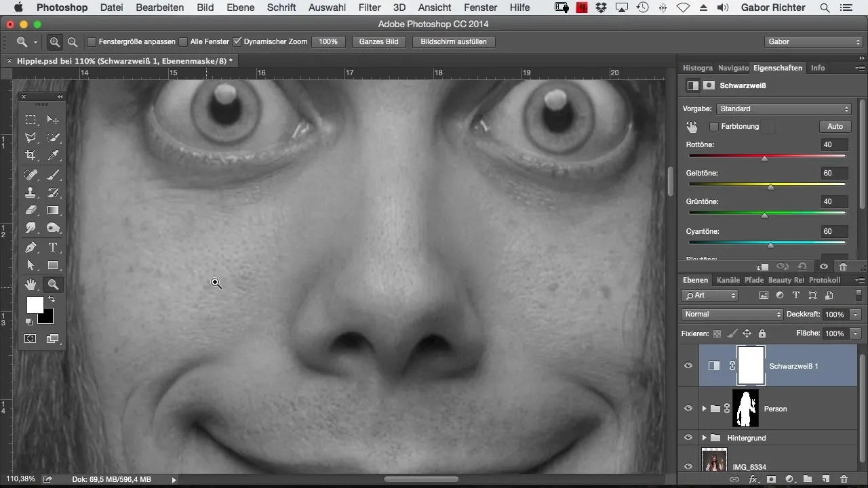Enable Alle Fenster checkbox

coord(183,42)
